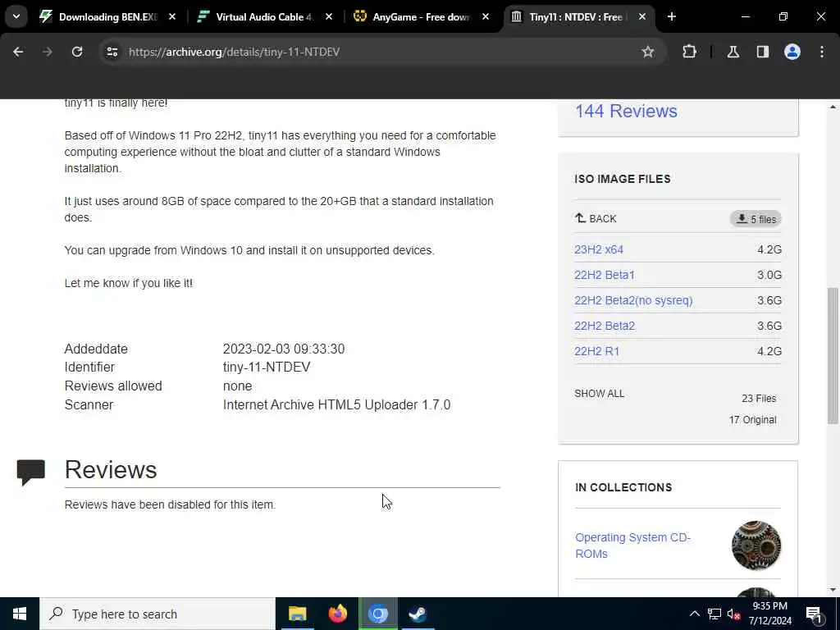The width and height of the screenshot is (840, 630).
Task: Download the 22H2 Beta2 ISO
Action: pos(605,326)
